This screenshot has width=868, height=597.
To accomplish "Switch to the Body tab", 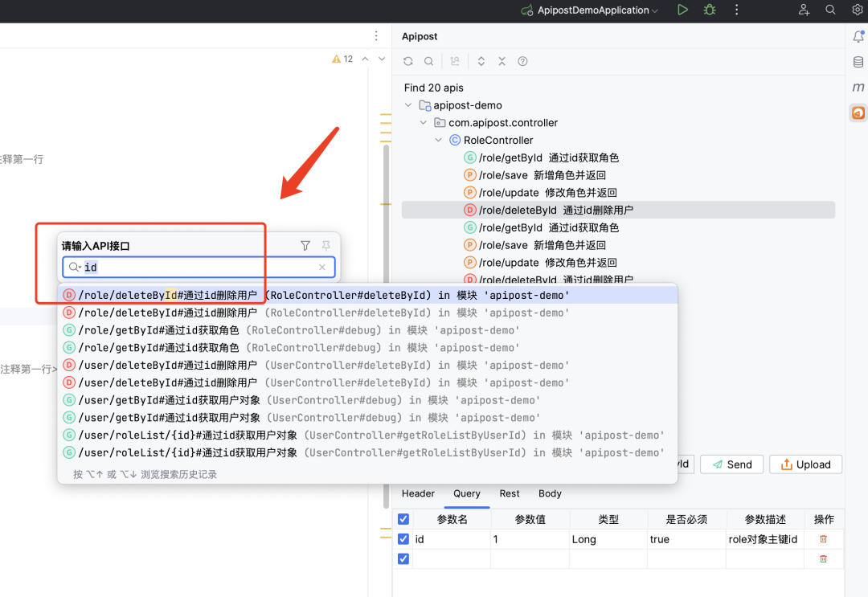I will click(x=550, y=493).
